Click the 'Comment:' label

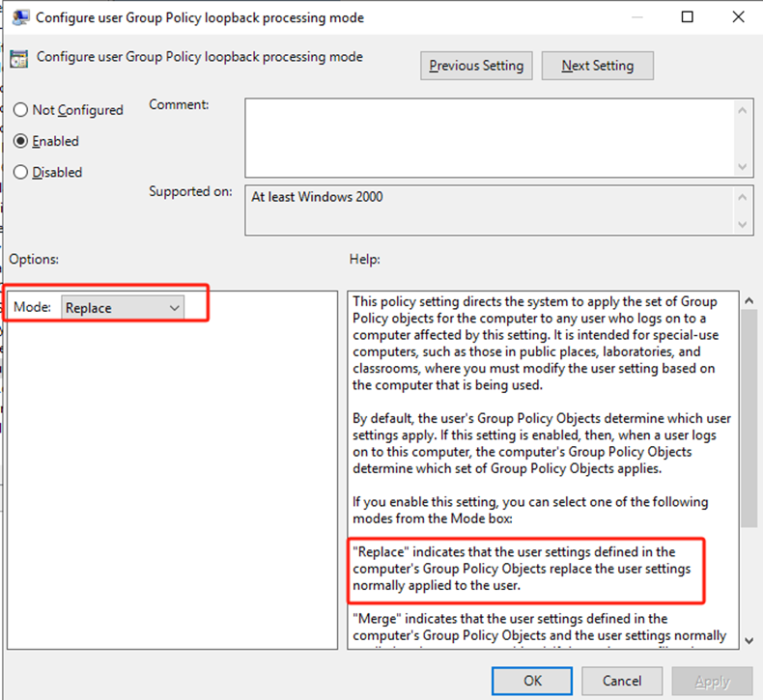pos(179,104)
